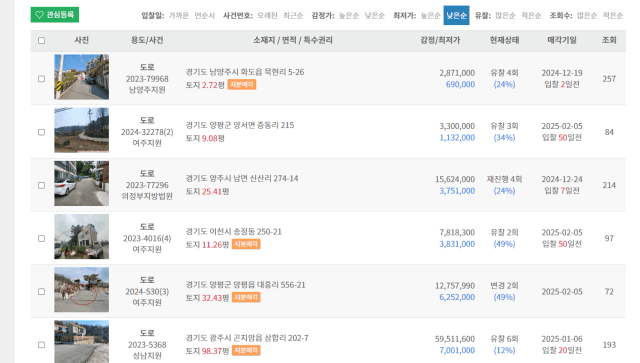The height and width of the screenshot is (363, 640).
Task: Sort by 최저가 낮은순 (currently highlighted)
Action: pyautogui.click(x=456, y=16)
